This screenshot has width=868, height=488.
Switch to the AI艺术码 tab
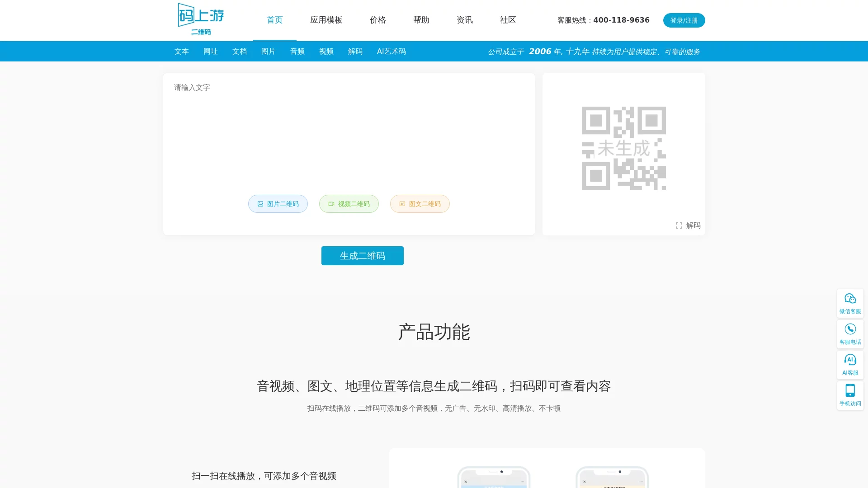tap(391, 51)
